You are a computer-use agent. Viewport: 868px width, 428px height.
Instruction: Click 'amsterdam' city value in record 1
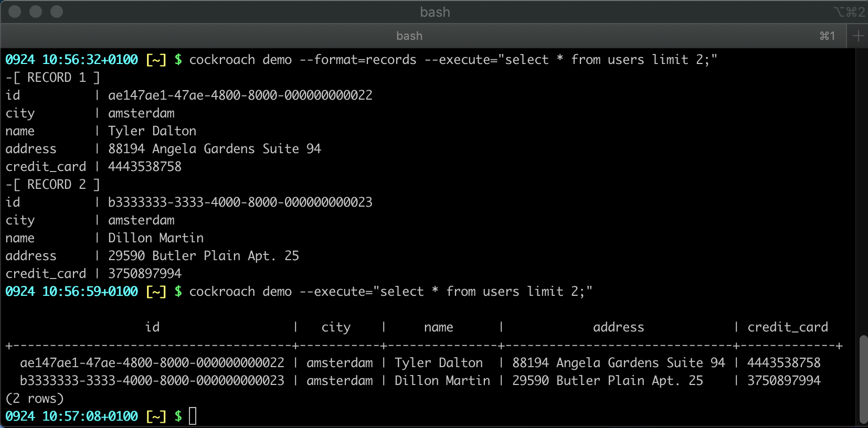(x=141, y=113)
